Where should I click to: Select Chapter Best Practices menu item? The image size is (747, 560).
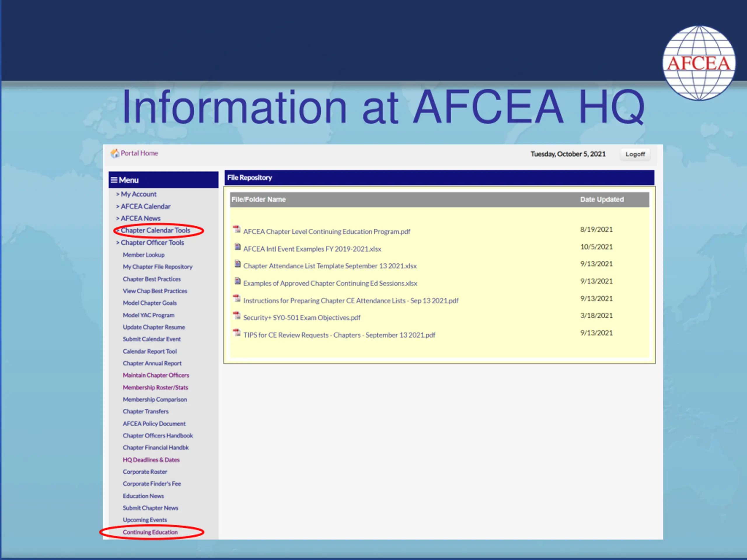click(152, 279)
